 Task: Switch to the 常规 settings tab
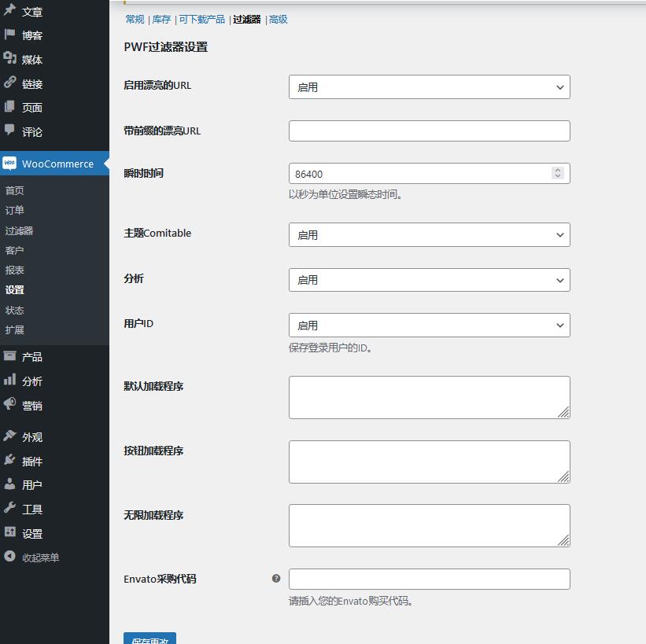(135, 20)
